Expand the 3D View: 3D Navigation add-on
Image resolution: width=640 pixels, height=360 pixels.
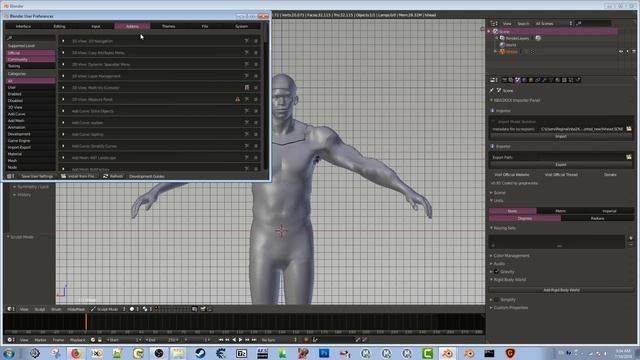63,41
